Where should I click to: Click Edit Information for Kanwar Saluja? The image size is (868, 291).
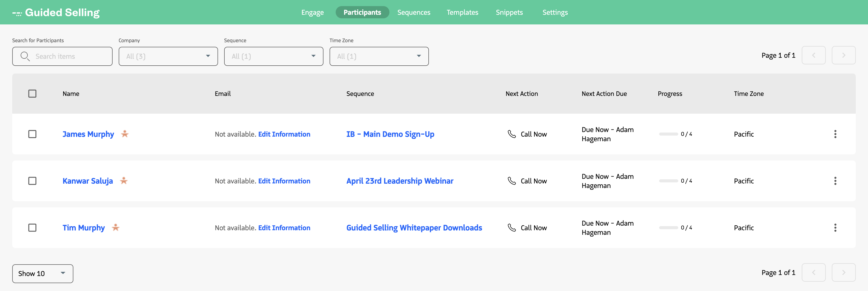284,181
